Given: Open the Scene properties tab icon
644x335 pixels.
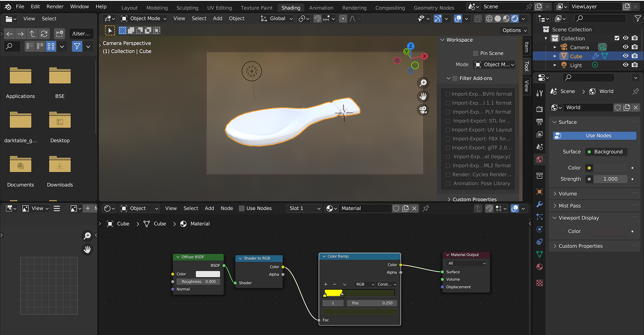Looking at the screenshot, I should point(539,147).
